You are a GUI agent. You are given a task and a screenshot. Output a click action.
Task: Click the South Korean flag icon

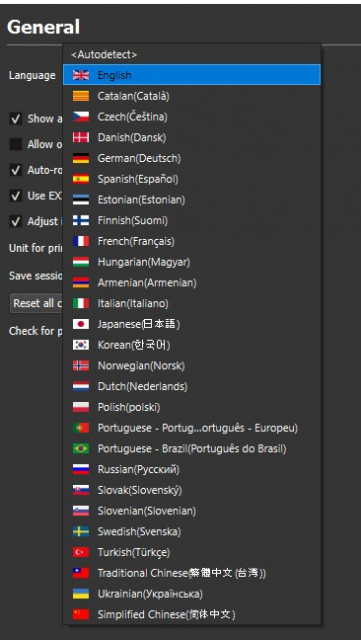click(81, 345)
